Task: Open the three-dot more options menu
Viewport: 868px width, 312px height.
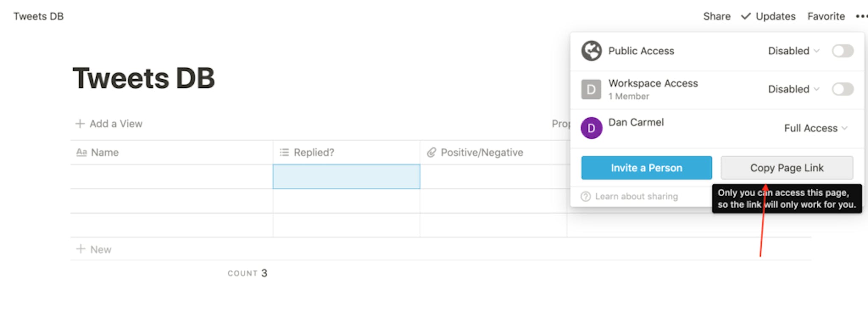Action: (x=861, y=17)
